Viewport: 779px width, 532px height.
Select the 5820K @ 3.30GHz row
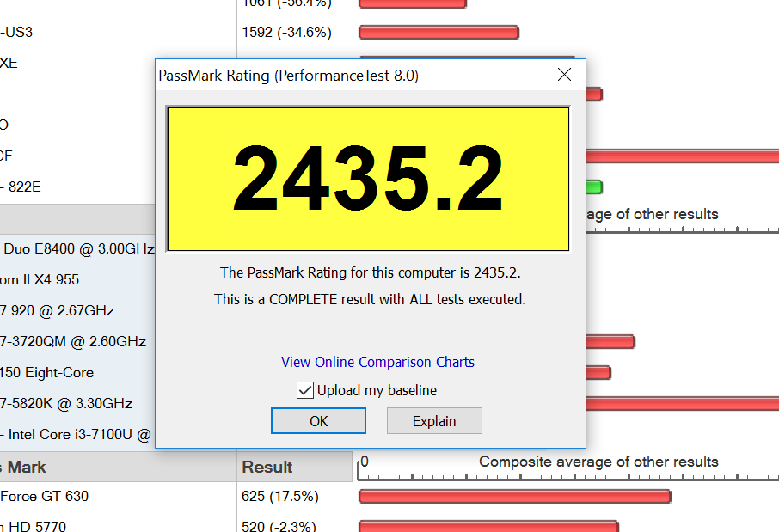pos(77,403)
